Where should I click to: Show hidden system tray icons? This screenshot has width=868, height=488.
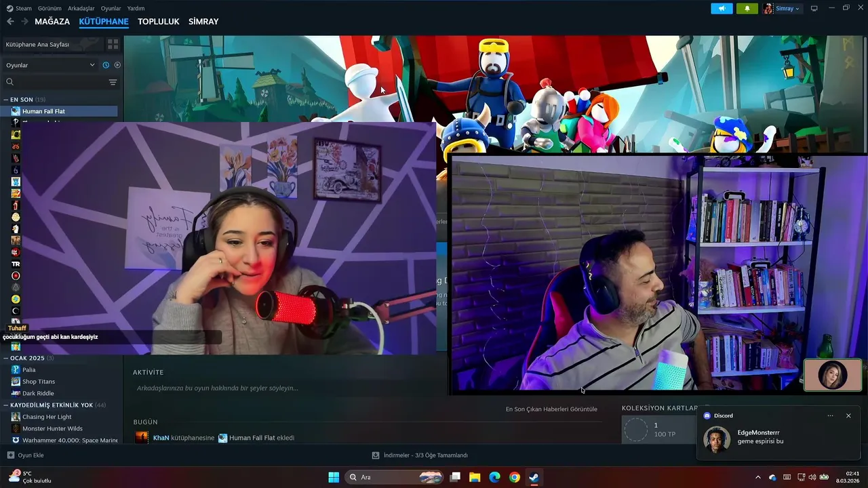click(x=758, y=477)
